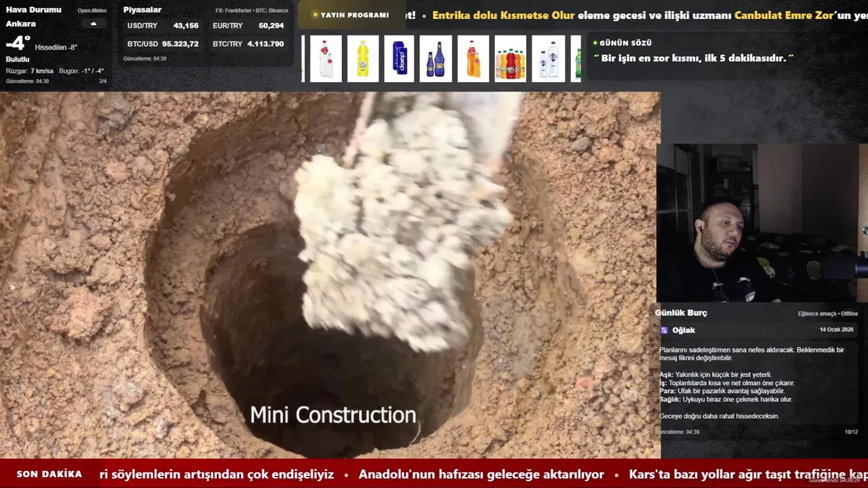
Task: Click the Piyasalar 'Güncelleme: 04:39' timestamp
Action: point(145,59)
